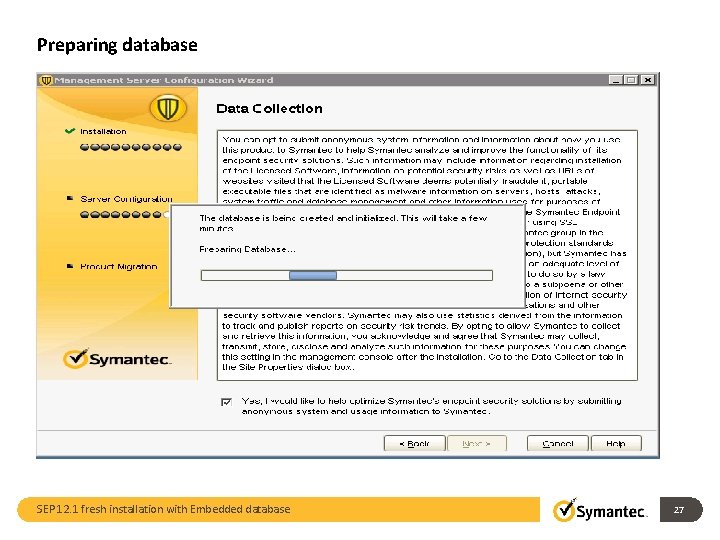
Task: Click the Installation progress dots row
Action: pos(131,147)
